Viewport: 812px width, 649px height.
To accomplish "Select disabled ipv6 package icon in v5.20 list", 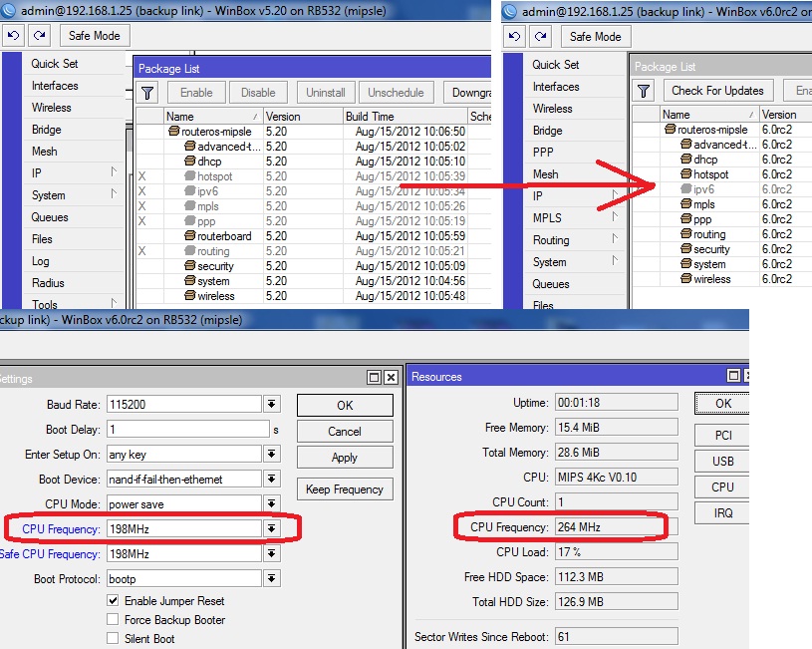I will 190,191.
